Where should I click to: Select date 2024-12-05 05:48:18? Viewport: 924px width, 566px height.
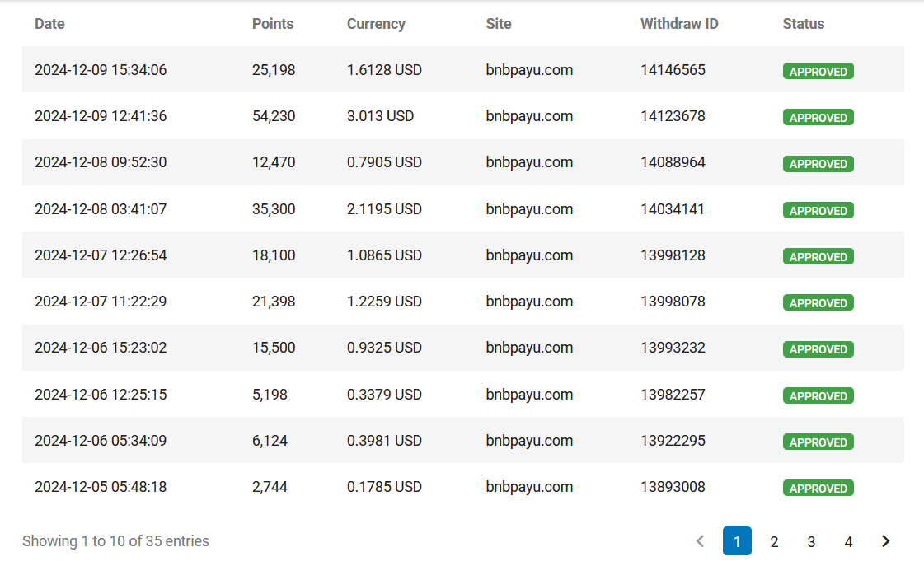pyautogui.click(x=101, y=487)
